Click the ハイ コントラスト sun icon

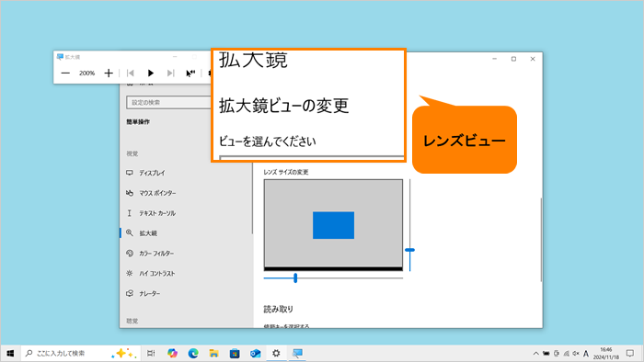[130, 273]
